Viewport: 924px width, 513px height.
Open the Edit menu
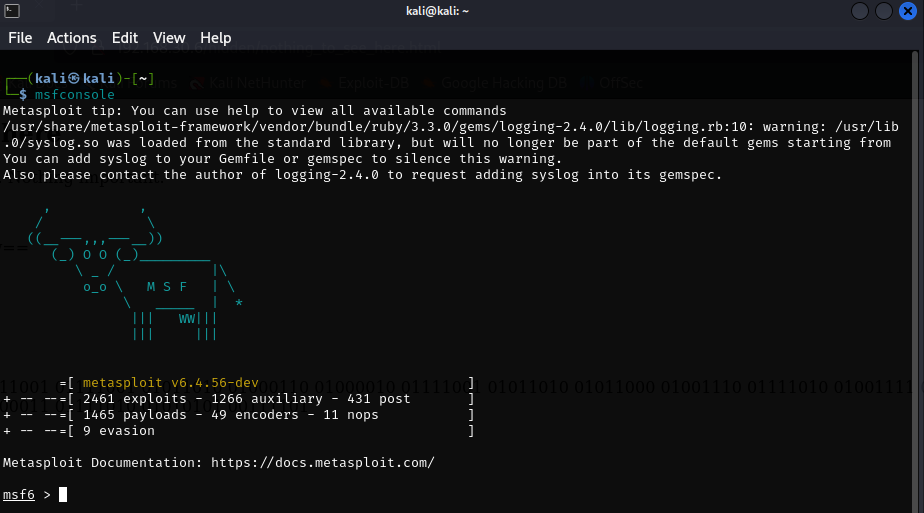tap(125, 38)
